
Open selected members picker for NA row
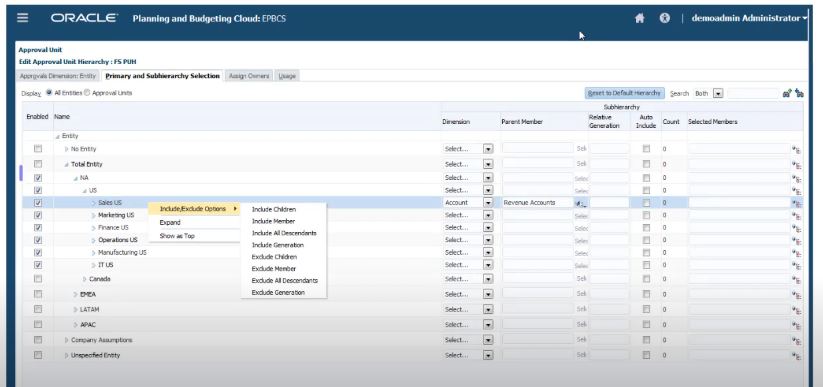click(x=797, y=179)
